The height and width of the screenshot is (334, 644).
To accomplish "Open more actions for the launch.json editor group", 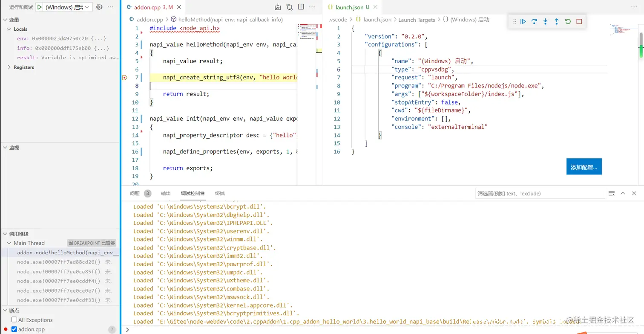I will pyautogui.click(x=634, y=7).
